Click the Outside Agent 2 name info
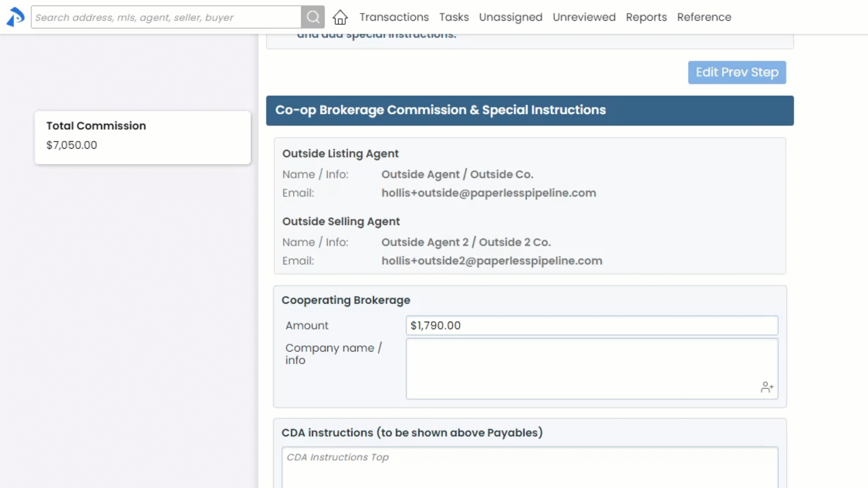The height and width of the screenshot is (488, 868). click(x=466, y=242)
